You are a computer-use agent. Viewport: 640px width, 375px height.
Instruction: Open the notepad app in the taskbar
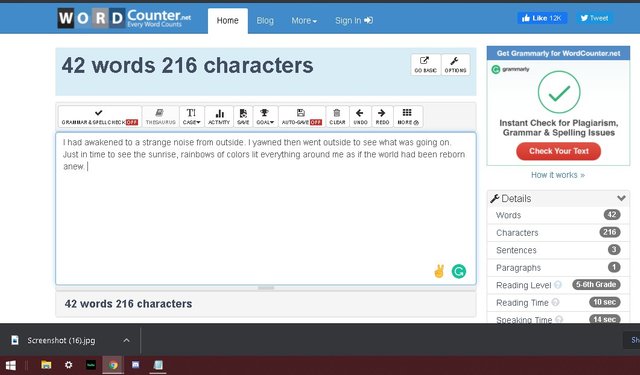(x=158, y=365)
